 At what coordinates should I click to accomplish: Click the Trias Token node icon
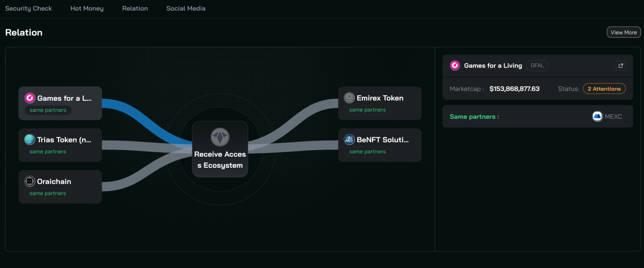click(x=30, y=140)
